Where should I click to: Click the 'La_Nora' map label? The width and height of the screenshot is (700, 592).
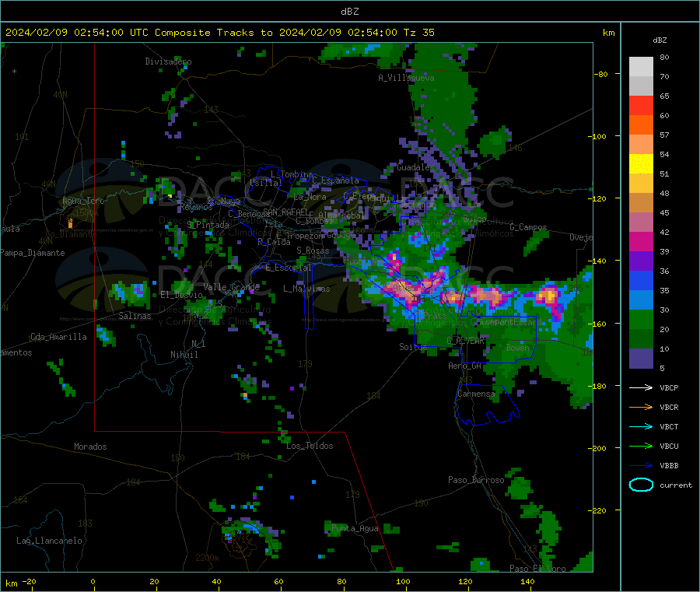(x=310, y=197)
